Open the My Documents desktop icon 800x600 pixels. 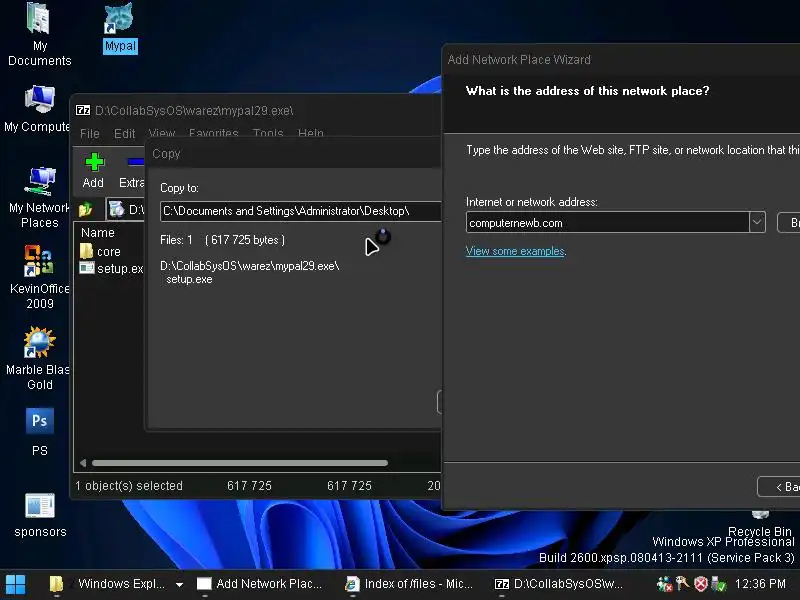[x=39, y=35]
